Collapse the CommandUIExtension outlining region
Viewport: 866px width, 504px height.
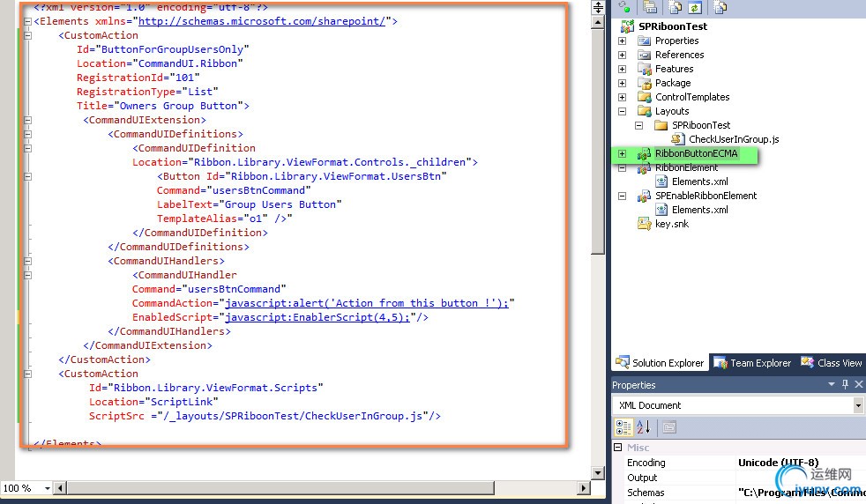(x=27, y=120)
